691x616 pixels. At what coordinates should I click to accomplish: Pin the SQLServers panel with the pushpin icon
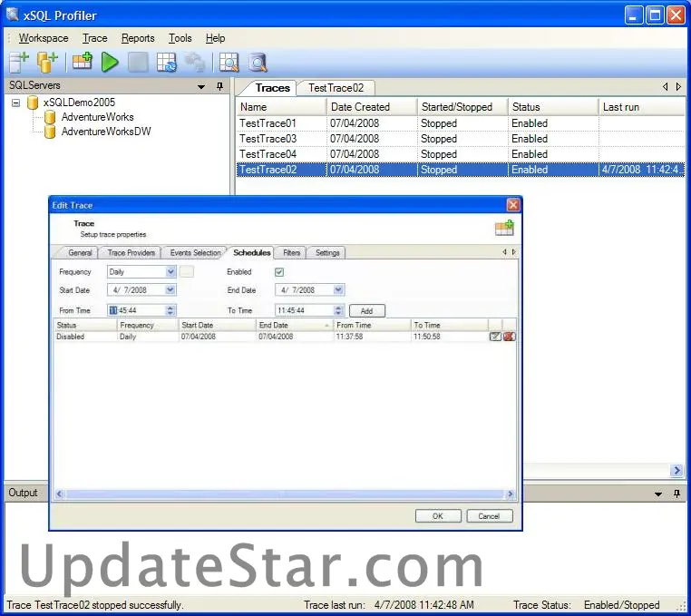click(219, 86)
